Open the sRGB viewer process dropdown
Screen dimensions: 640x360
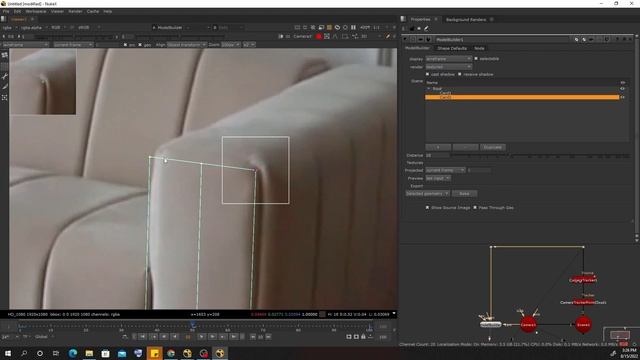[88, 27]
